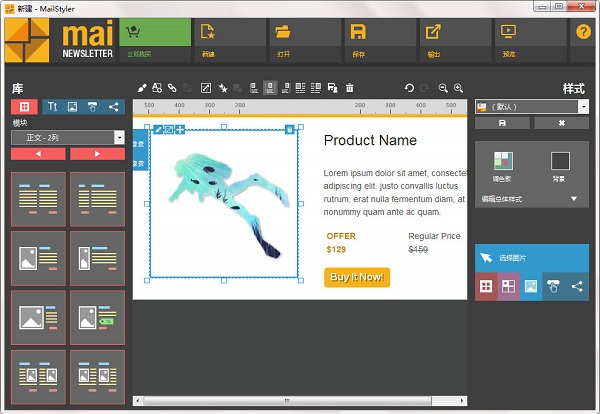The width and height of the screenshot is (600, 414).
Task: Click the 调色板 color palette swatch
Action: tap(504, 162)
